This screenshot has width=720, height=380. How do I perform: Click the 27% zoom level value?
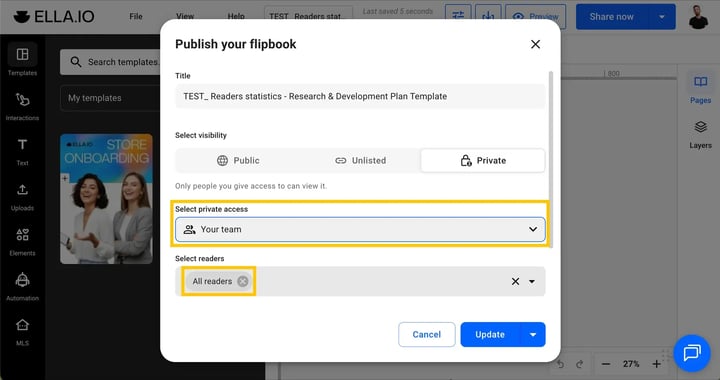pyautogui.click(x=631, y=364)
